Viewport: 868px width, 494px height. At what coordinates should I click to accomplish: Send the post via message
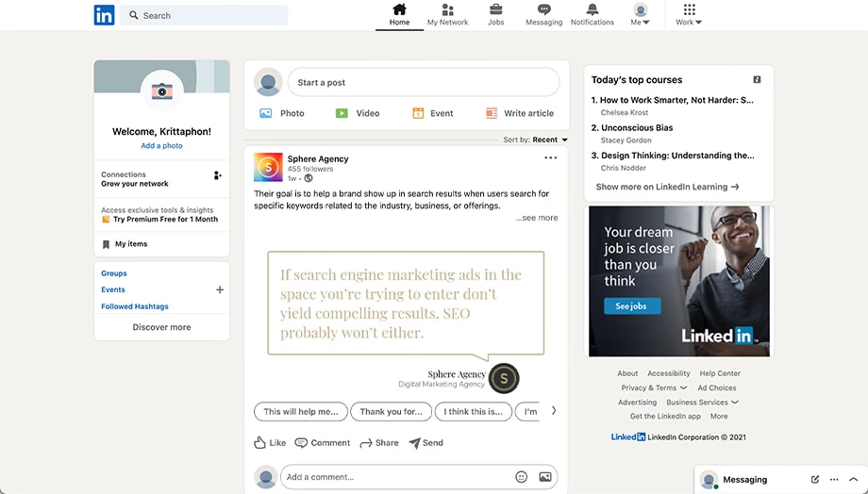pos(426,442)
